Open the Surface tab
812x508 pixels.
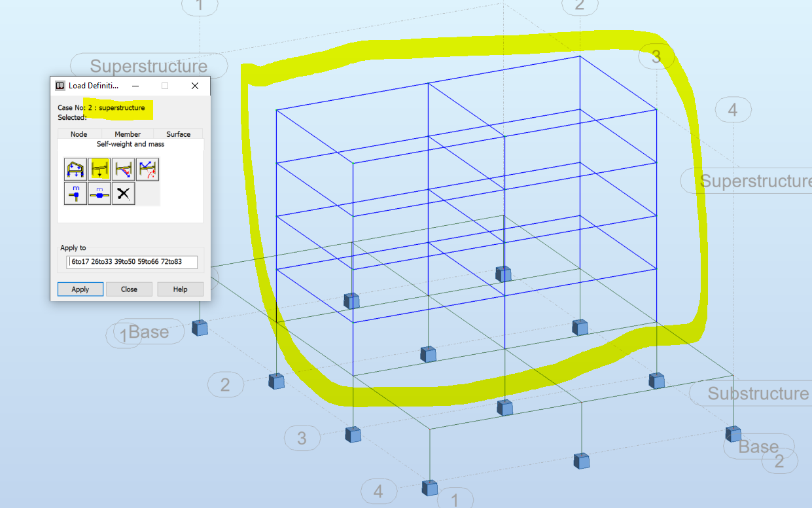[177, 134]
